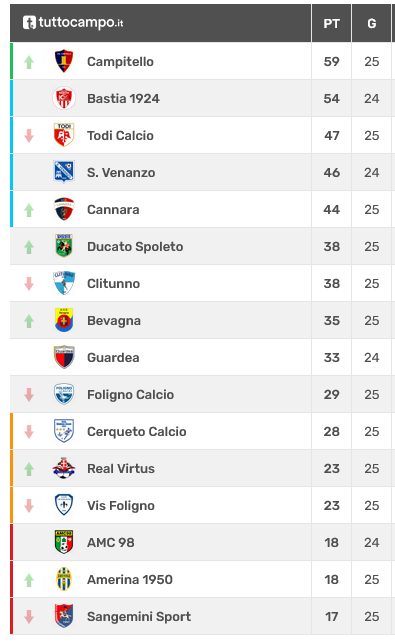The height and width of the screenshot is (644, 395).
Task: Select the Amerina 1950 striped crest
Action: (64, 579)
